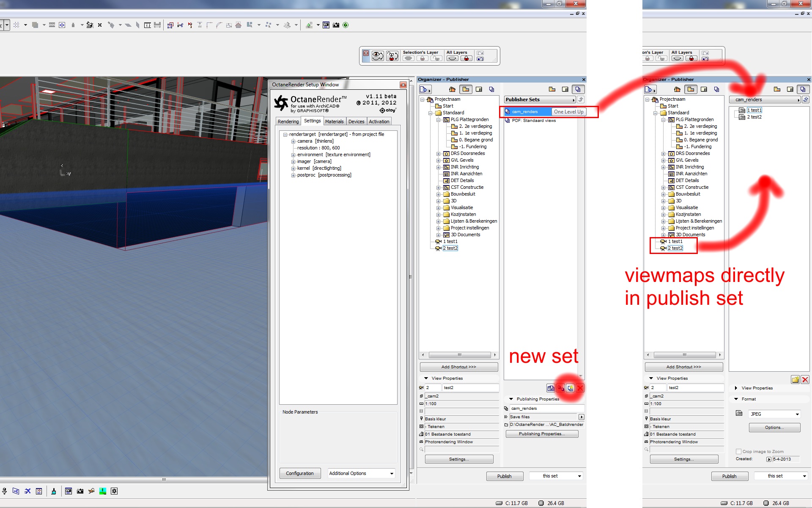The width and height of the screenshot is (812, 508).
Task: Click the Organizer mode selector arrow icon
Action: (x=425, y=89)
